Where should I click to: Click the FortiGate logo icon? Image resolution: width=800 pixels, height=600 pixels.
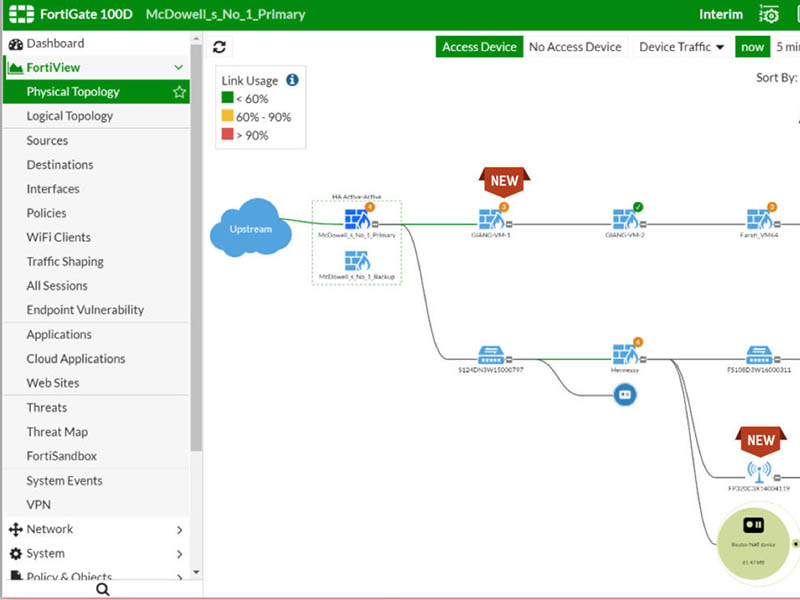[x=21, y=14]
